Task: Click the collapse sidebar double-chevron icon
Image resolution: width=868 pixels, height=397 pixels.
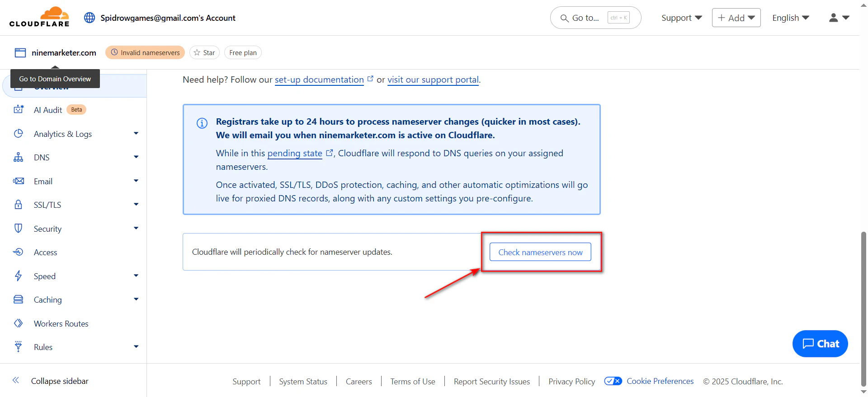Action: (16, 380)
